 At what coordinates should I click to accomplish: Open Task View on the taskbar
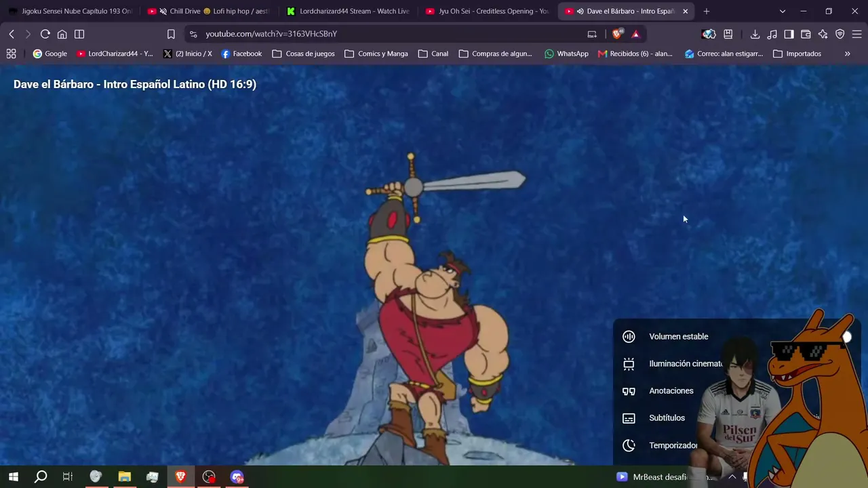click(x=68, y=477)
